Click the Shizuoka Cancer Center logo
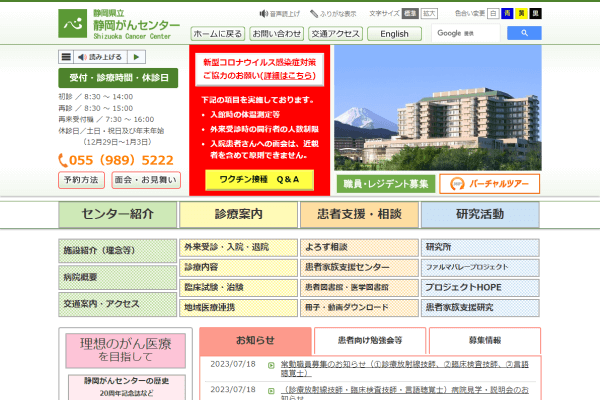The image size is (600, 400). point(119,24)
